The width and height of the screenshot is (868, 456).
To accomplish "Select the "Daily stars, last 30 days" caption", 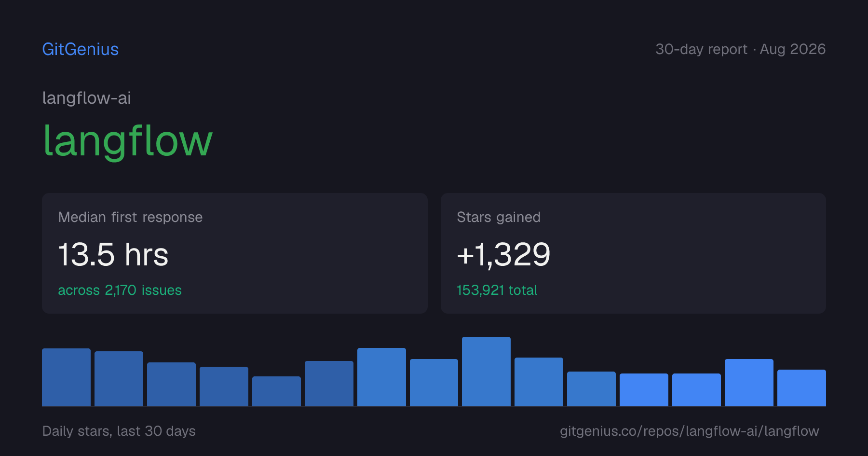I will (119, 431).
